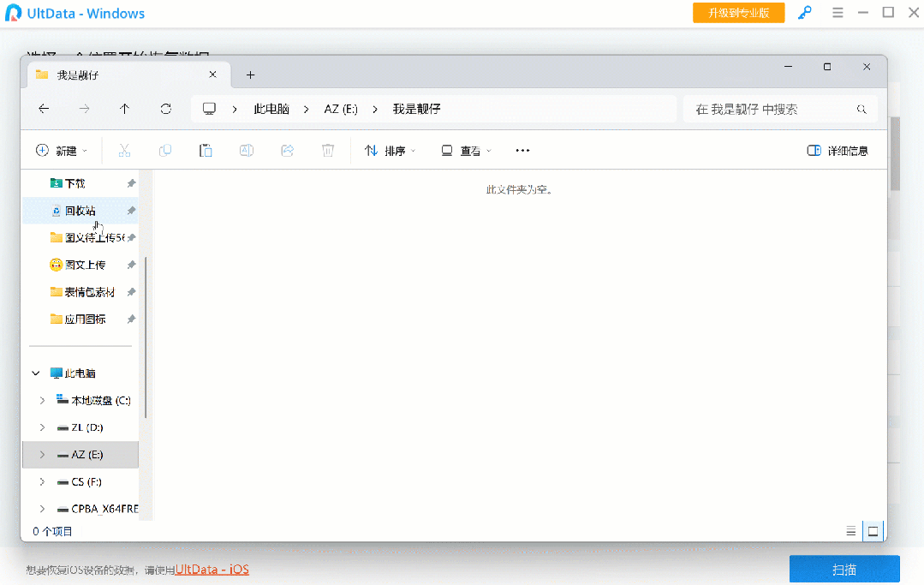924x585 pixels.
Task: Open the UltData hamburger menu
Action: [x=838, y=13]
